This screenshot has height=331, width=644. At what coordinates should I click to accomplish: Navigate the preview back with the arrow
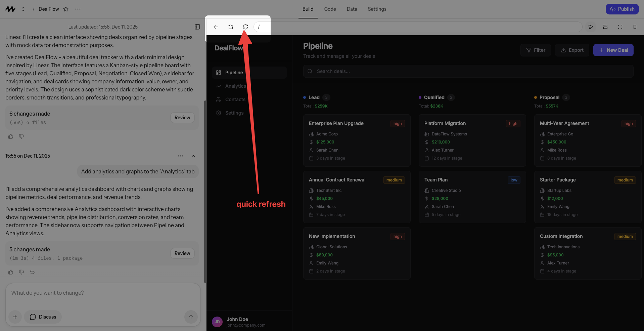tap(216, 27)
